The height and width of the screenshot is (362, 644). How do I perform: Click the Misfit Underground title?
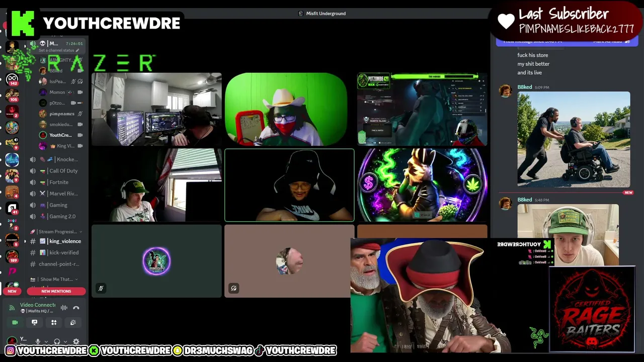326,14
